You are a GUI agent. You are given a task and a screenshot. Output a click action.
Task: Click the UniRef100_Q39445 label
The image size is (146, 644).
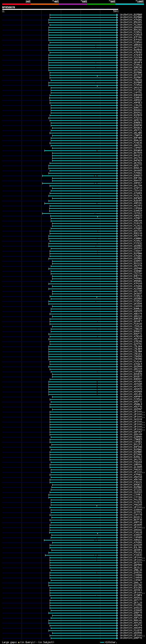pyautogui.click(x=131, y=610)
